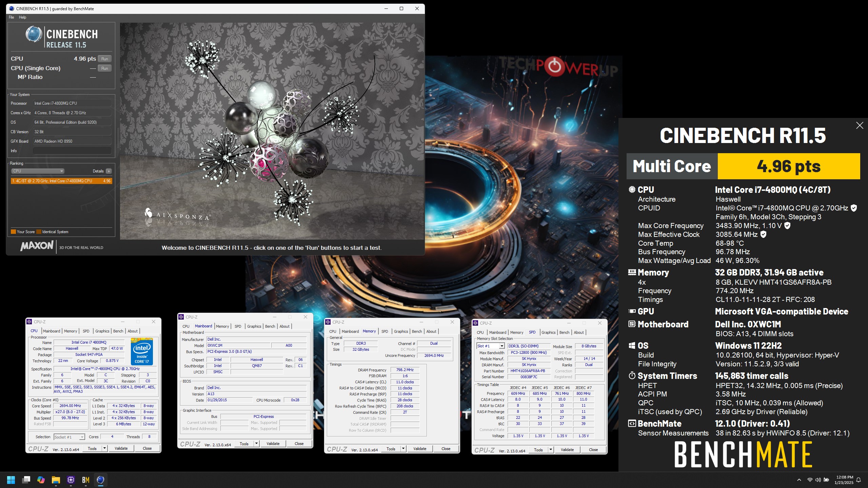Switch to CPU-Z via its taskbar icon

click(x=71, y=480)
